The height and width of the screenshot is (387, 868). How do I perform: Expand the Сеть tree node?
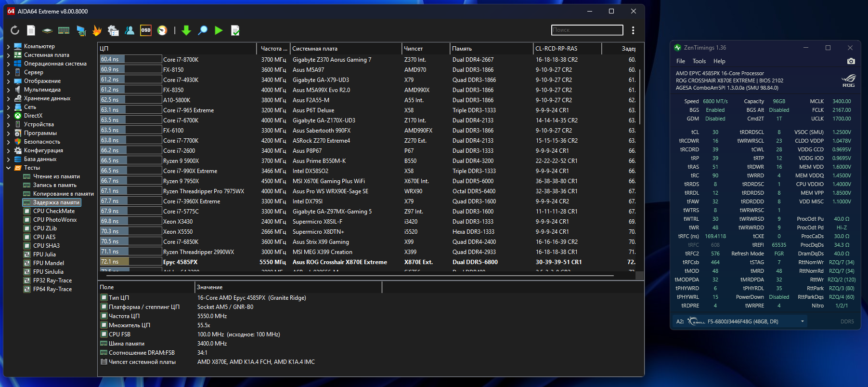8,107
